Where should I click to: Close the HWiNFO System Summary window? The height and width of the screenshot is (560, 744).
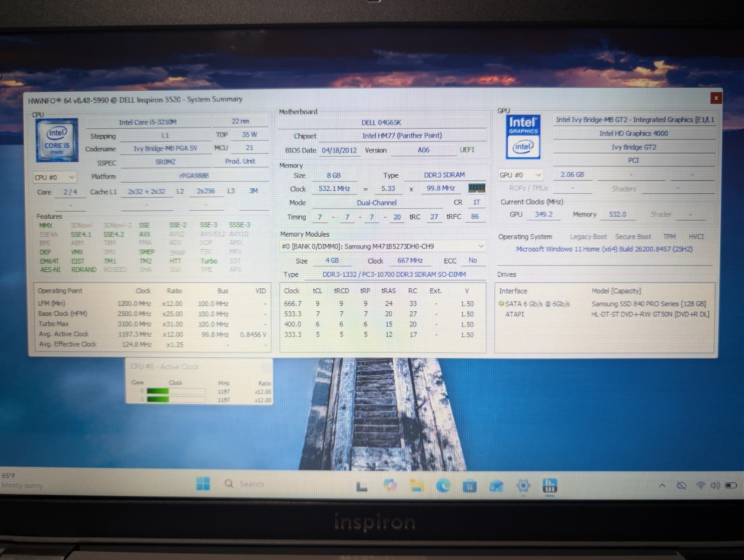[x=716, y=98]
